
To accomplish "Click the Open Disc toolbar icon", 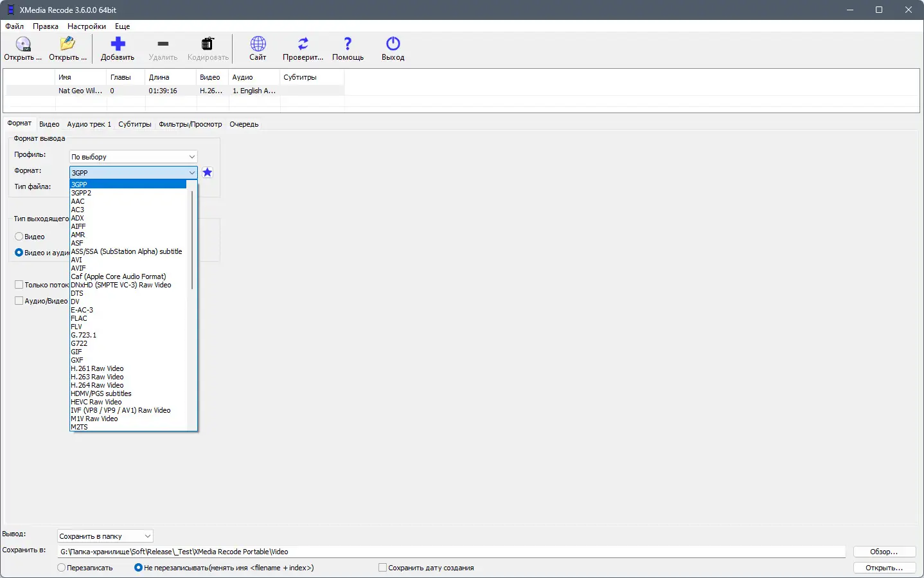I will (23, 44).
